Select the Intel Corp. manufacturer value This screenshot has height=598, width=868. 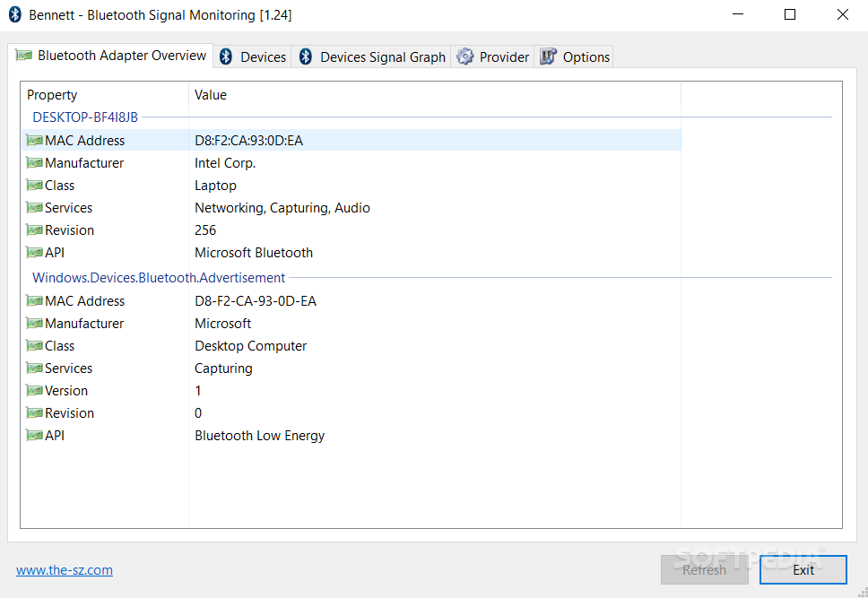(x=225, y=163)
